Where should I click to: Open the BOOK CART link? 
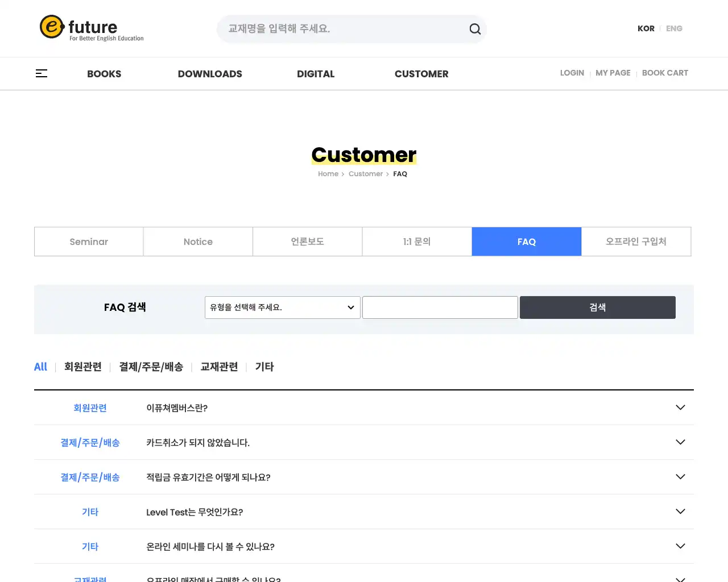pos(665,73)
